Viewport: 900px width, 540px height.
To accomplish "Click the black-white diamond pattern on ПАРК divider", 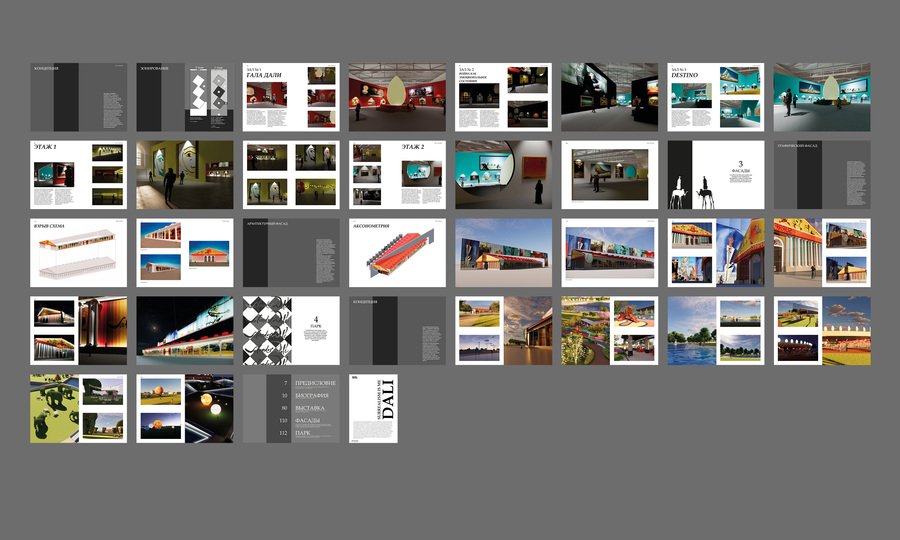I will 267,331.
